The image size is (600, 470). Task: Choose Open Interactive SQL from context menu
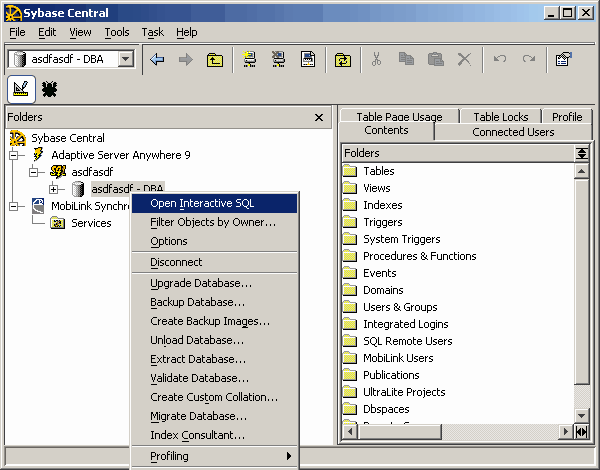[x=214, y=203]
